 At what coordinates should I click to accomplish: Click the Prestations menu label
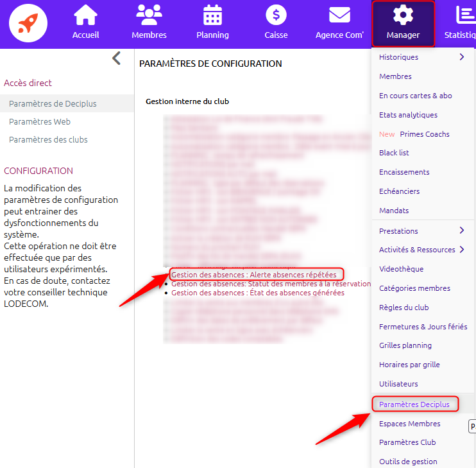coord(398,231)
